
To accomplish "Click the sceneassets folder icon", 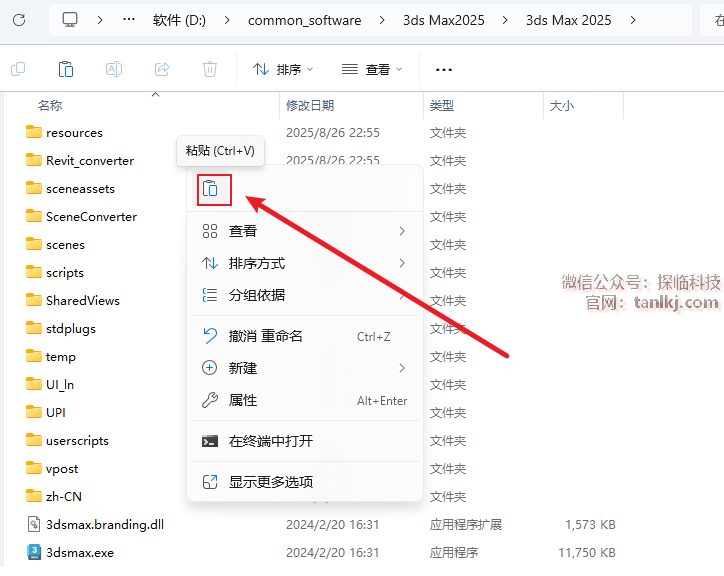I will coord(34,188).
